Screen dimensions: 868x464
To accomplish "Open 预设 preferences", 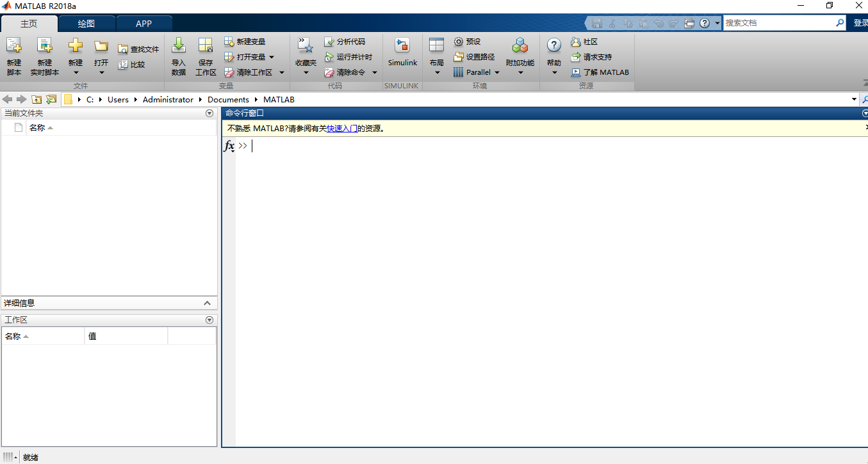I will pyautogui.click(x=467, y=42).
